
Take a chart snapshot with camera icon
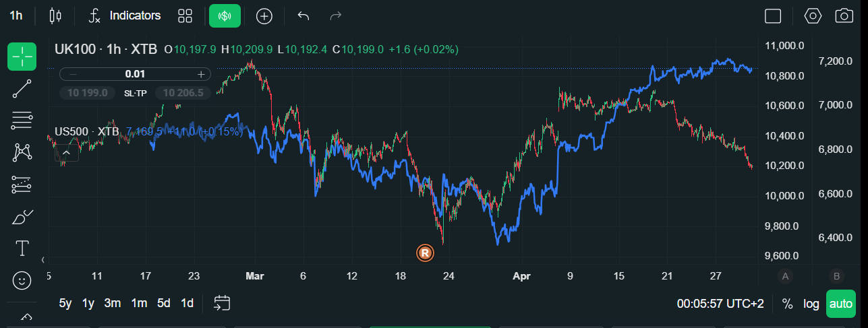(x=844, y=15)
